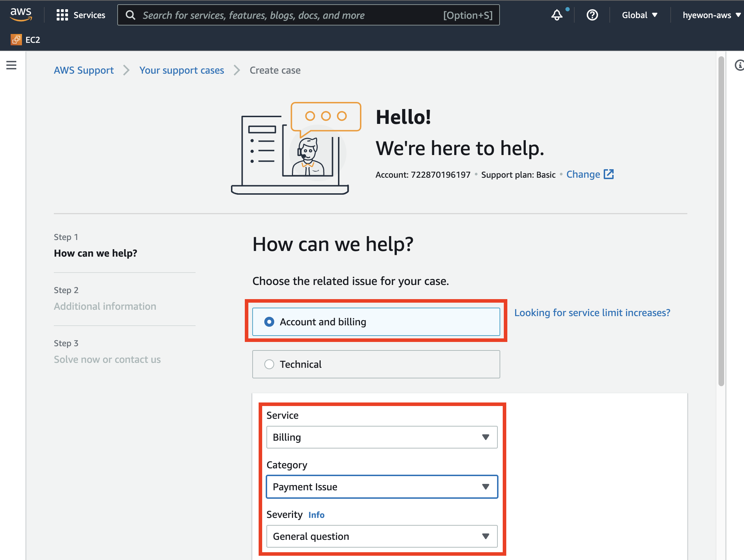Click the Severity Info link

[316, 515]
